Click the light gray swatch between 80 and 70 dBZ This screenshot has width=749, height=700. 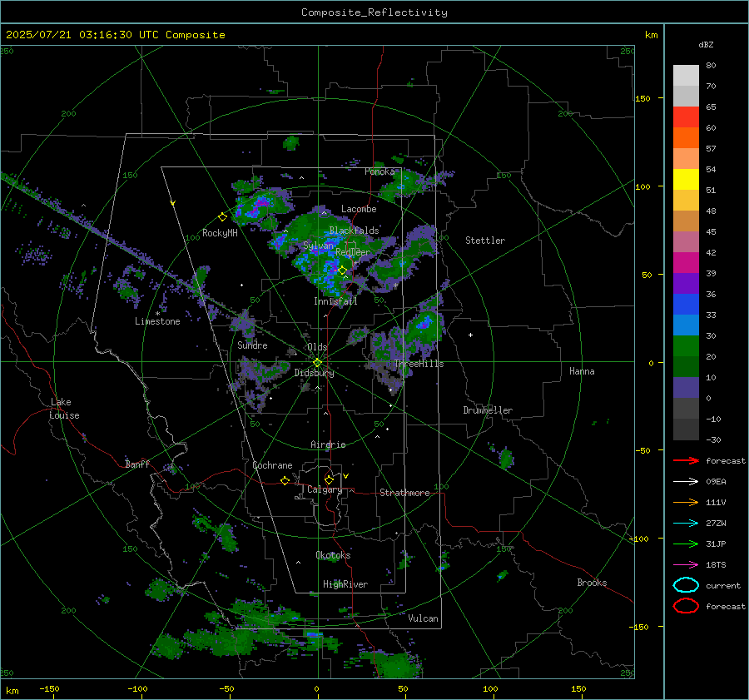(686, 76)
